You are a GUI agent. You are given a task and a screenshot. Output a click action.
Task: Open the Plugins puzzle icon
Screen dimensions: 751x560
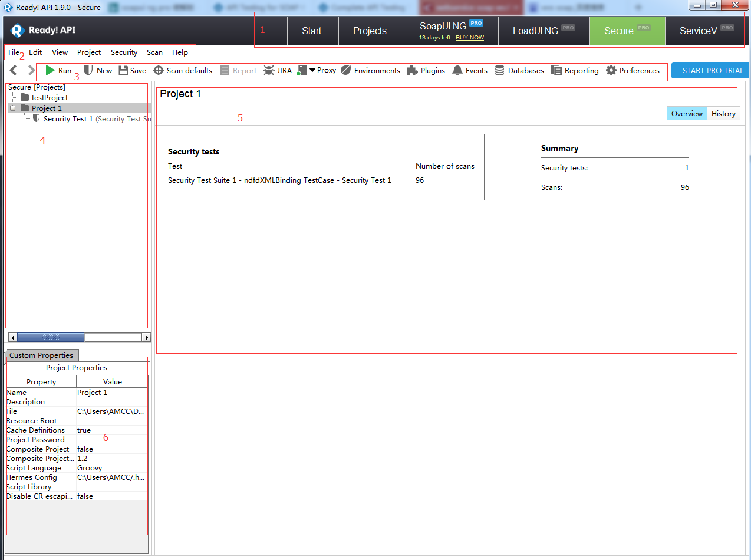(x=413, y=70)
